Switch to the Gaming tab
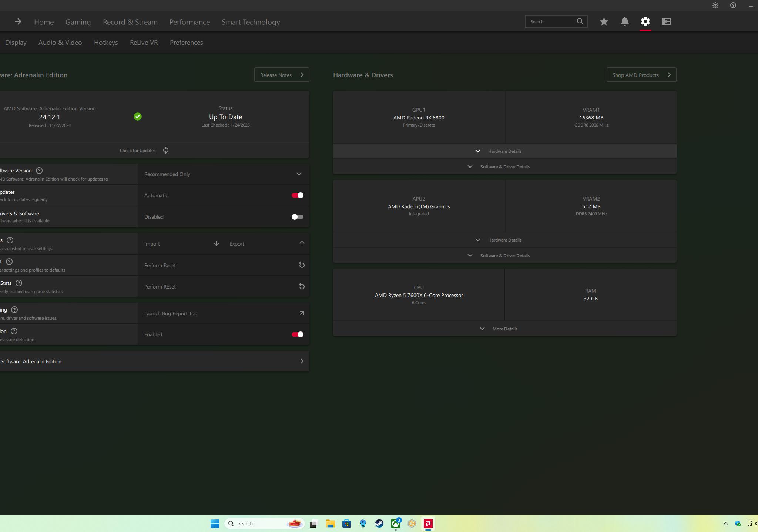758x532 pixels. [78, 22]
